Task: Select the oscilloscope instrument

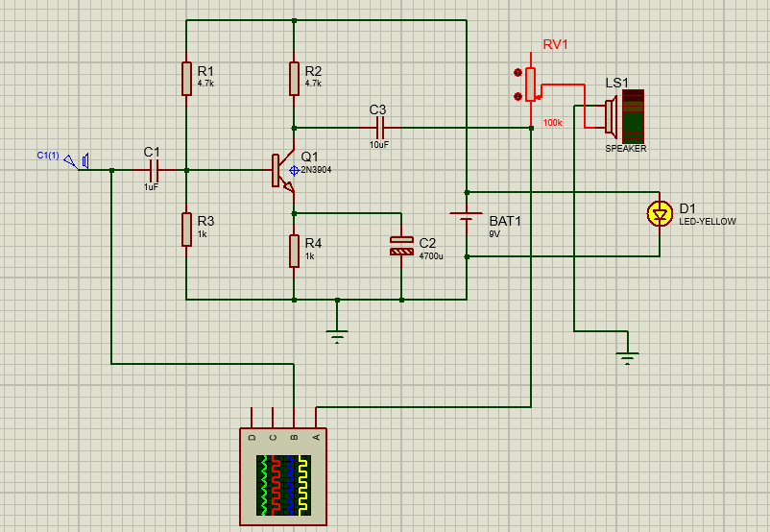Action: click(x=283, y=476)
